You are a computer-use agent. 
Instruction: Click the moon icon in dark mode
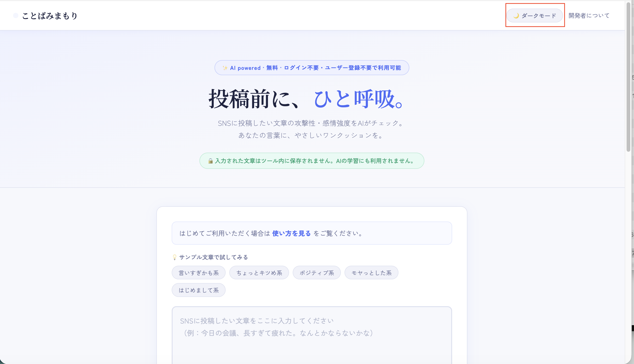[516, 16]
